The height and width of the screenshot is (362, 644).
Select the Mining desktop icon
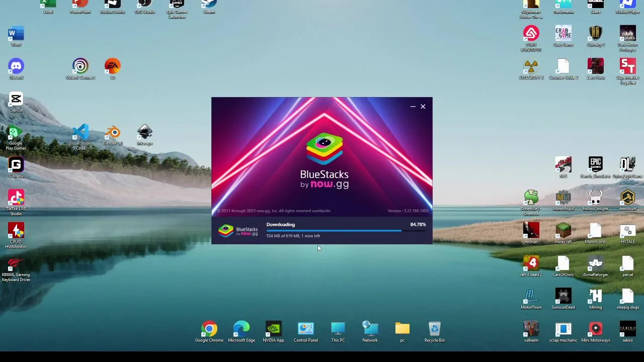click(x=596, y=299)
